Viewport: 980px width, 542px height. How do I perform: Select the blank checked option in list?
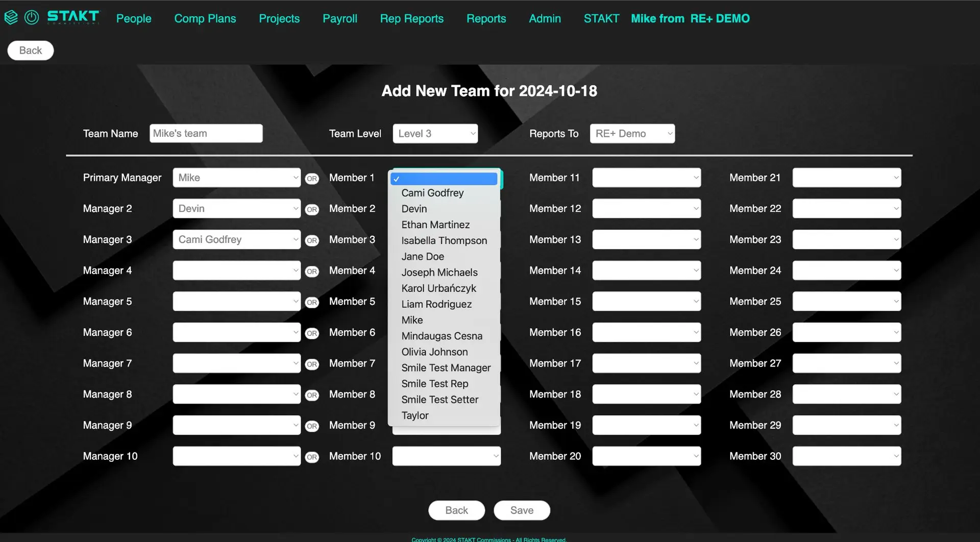coord(444,179)
